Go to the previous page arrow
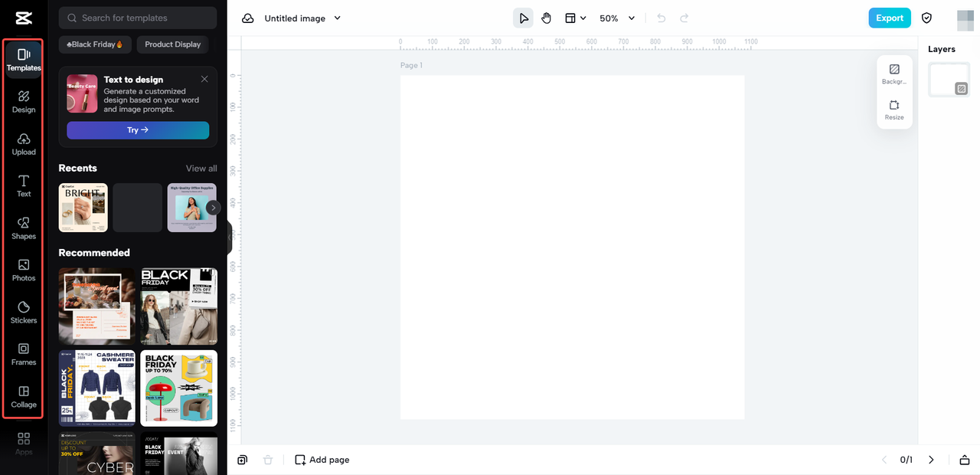Viewport: 980px width, 475px height. click(884, 460)
